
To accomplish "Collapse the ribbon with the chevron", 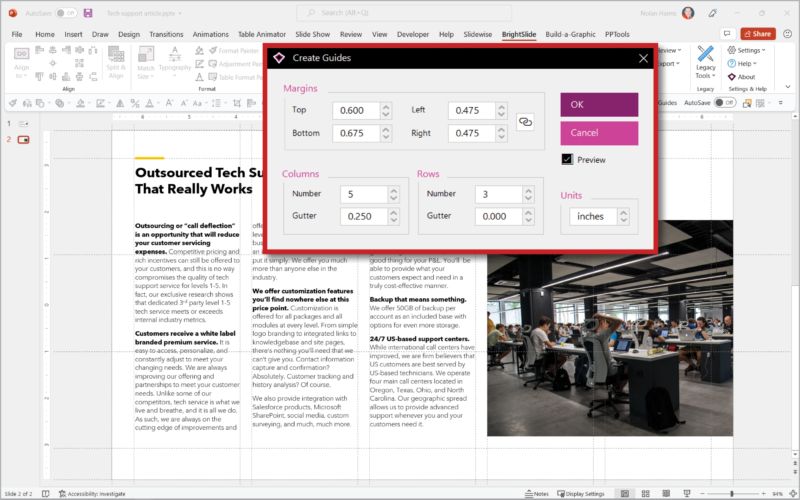I will pos(788,87).
